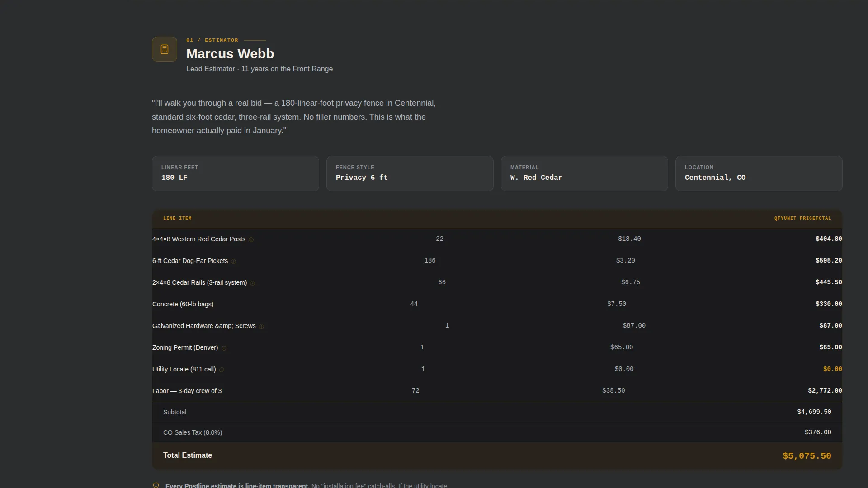Image resolution: width=868 pixels, height=488 pixels.
Task: Show info for 2×4×8 Cedar Rails
Action: [253, 283]
